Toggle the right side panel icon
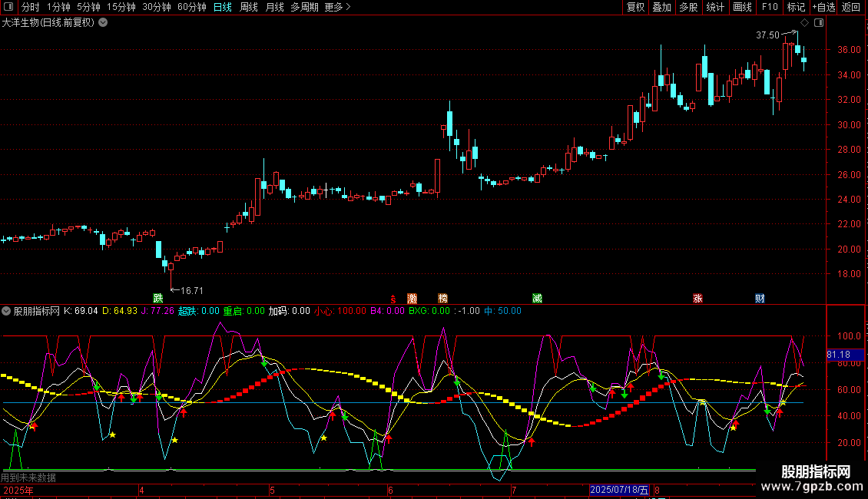868x499 pixels. [x=818, y=22]
